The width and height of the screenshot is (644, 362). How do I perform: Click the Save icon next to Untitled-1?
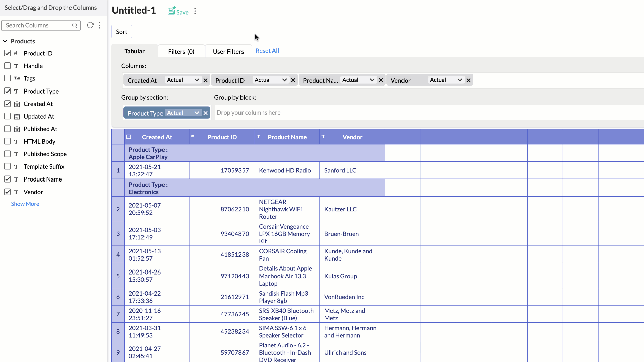point(171,11)
